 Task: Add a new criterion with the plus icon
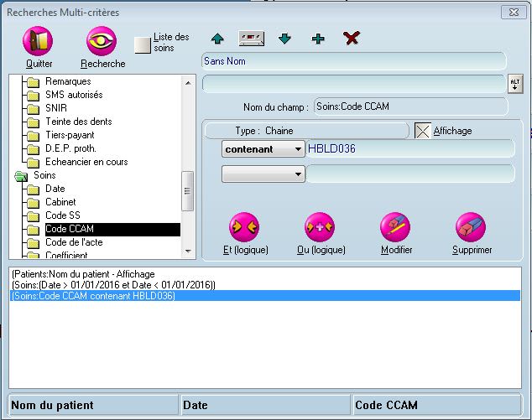pos(318,39)
